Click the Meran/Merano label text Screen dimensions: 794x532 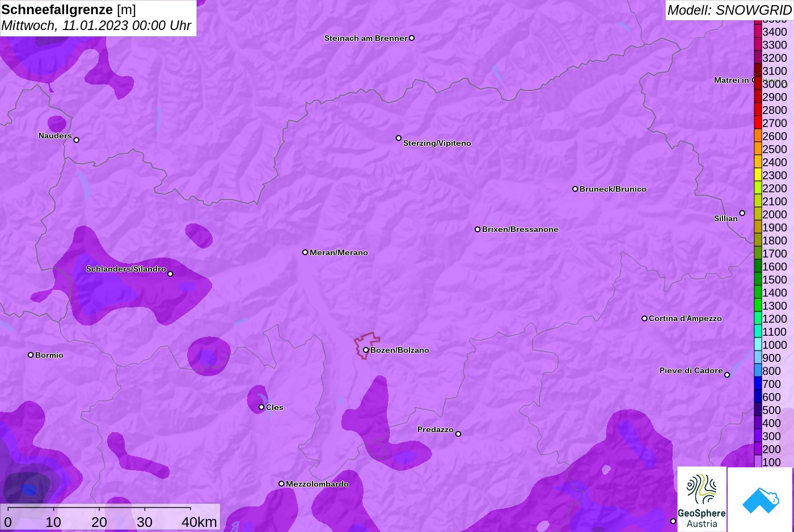point(339,252)
